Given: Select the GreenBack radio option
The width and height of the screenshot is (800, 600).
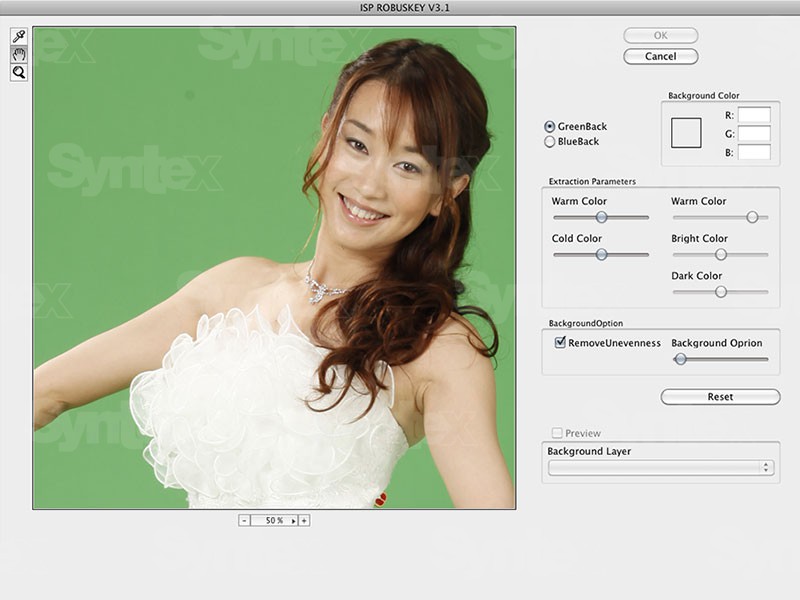Looking at the screenshot, I should (550, 127).
